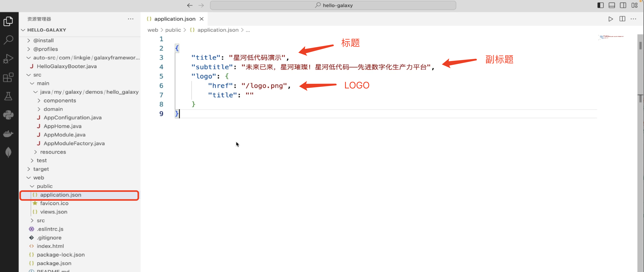Open .eslintrc.js file
This screenshot has height=272, width=644.
(80, 229)
